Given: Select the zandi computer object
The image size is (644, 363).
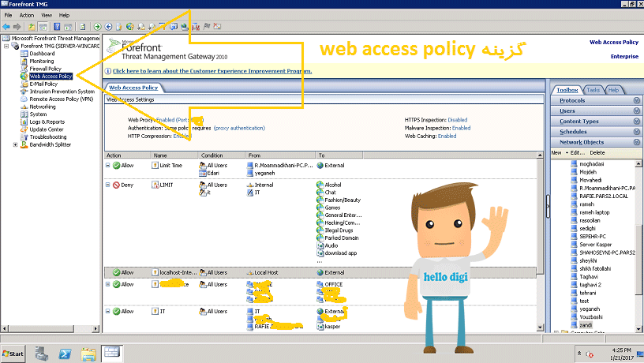Looking at the screenshot, I should (586, 325).
